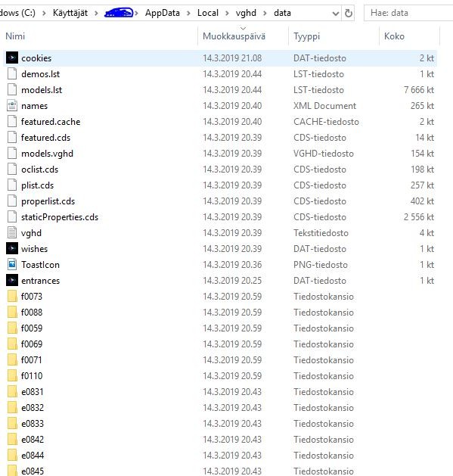453x476 pixels.
Task: Click the 154 kt size value
Action: tap(422, 154)
